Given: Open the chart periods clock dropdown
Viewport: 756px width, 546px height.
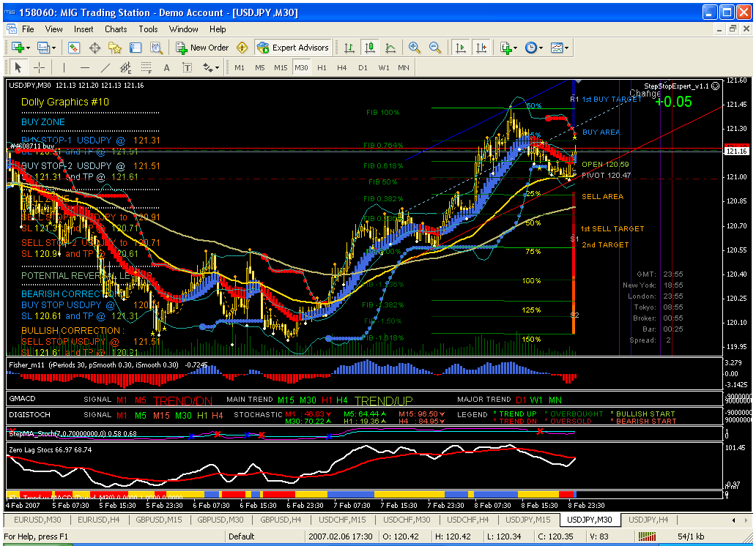Looking at the screenshot, I should click(x=534, y=48).
